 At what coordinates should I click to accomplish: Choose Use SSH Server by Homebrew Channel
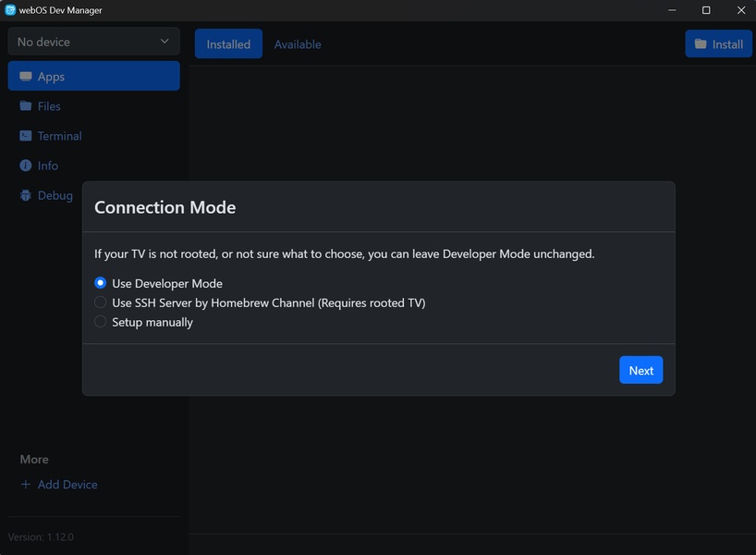pyautogui.click(x=101, y=302)
